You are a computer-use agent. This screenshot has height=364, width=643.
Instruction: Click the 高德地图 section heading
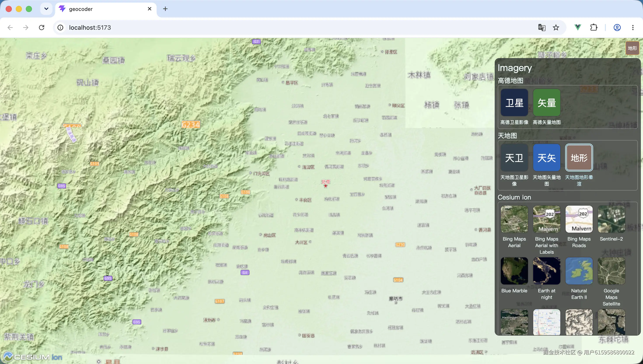(510, 80)
